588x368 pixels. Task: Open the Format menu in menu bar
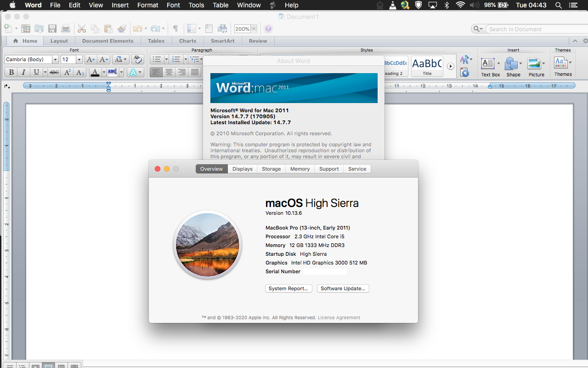point(148,5)
